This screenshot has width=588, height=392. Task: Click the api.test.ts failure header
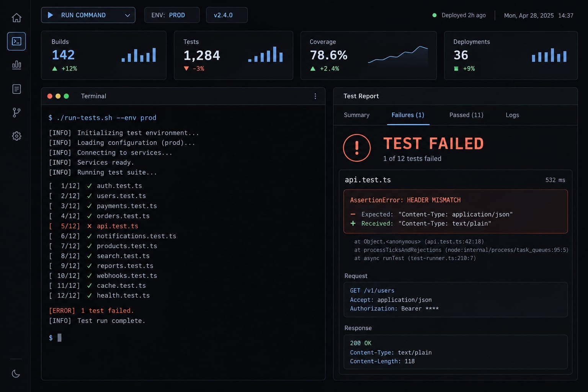[x=368, y=180]
